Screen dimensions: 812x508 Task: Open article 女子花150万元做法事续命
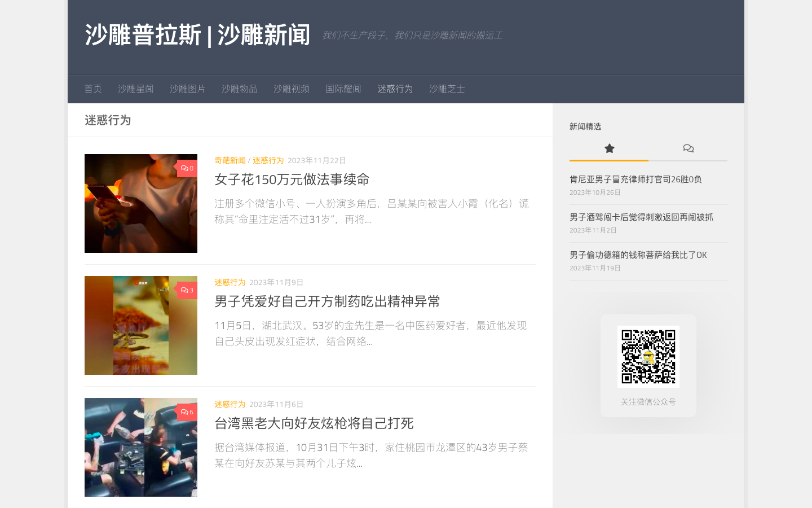[291, 179]
